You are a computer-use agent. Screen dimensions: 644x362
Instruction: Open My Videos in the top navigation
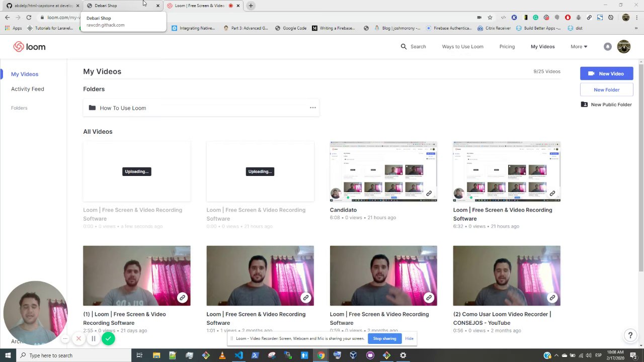pos(542,46)
